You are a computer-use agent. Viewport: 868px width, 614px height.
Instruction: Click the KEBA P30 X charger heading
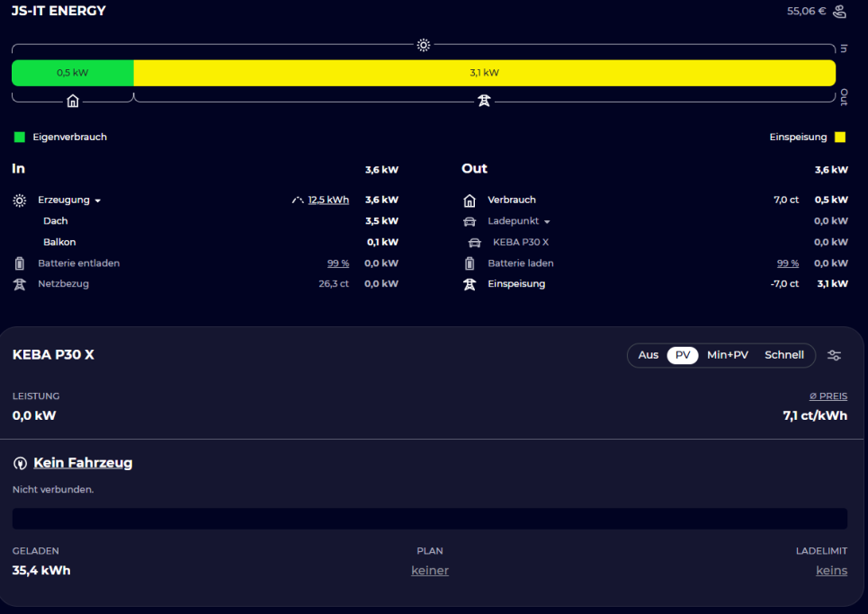coord(53,354)
